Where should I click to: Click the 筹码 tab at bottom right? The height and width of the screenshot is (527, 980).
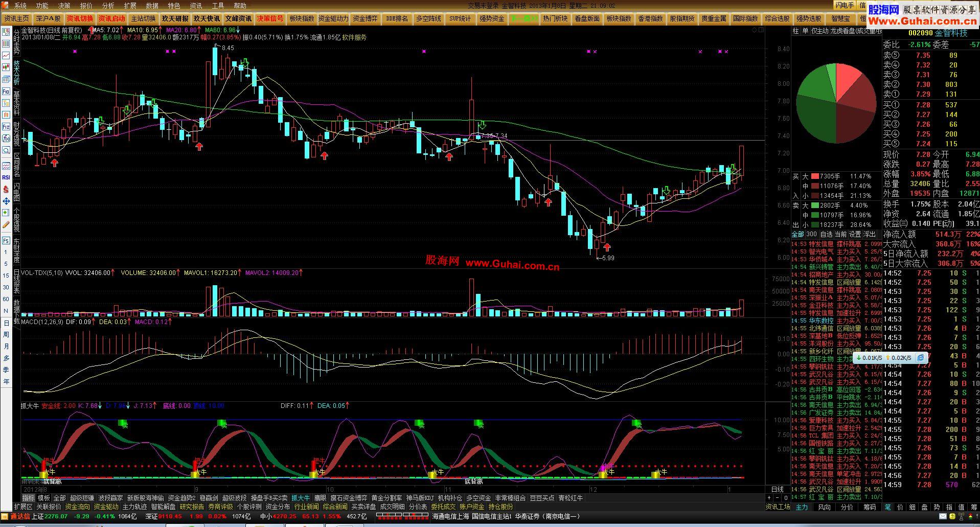870,507
